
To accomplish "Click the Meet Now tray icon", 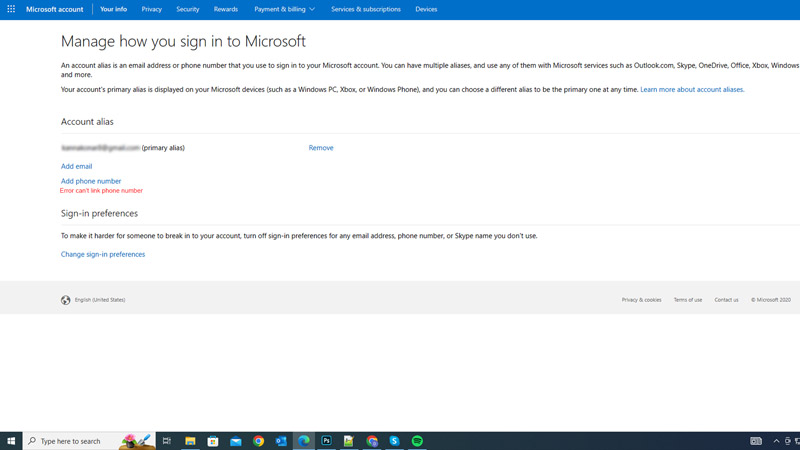I will (788, 441).
